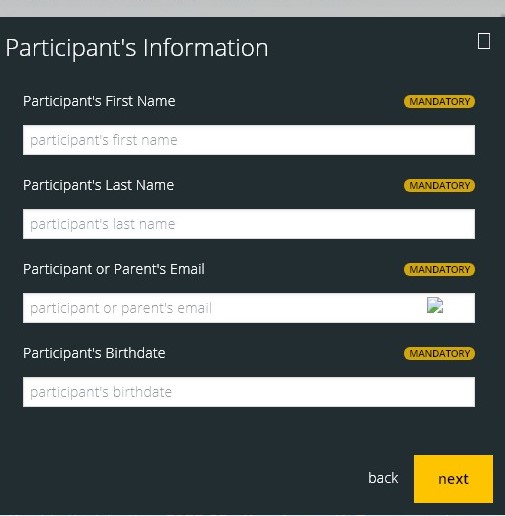Go to the next step with the yellow button
The image size is (505, 516).
453,479
